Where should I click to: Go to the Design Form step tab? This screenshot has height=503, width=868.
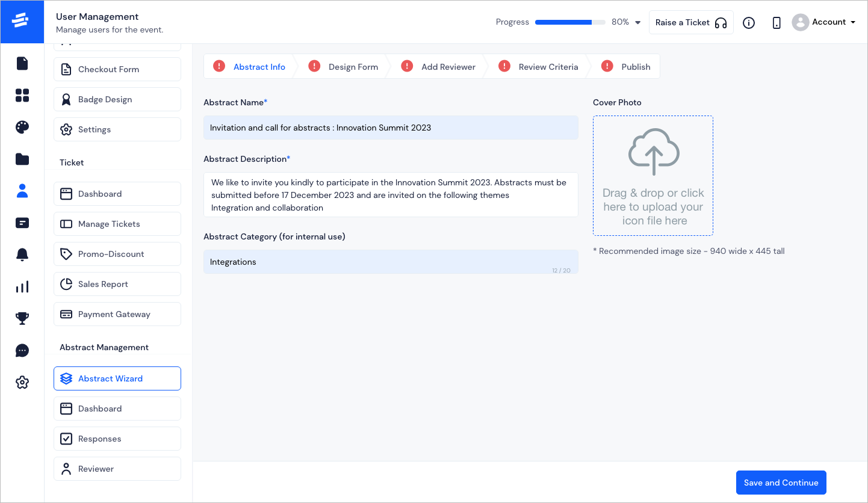click(353, 67)
